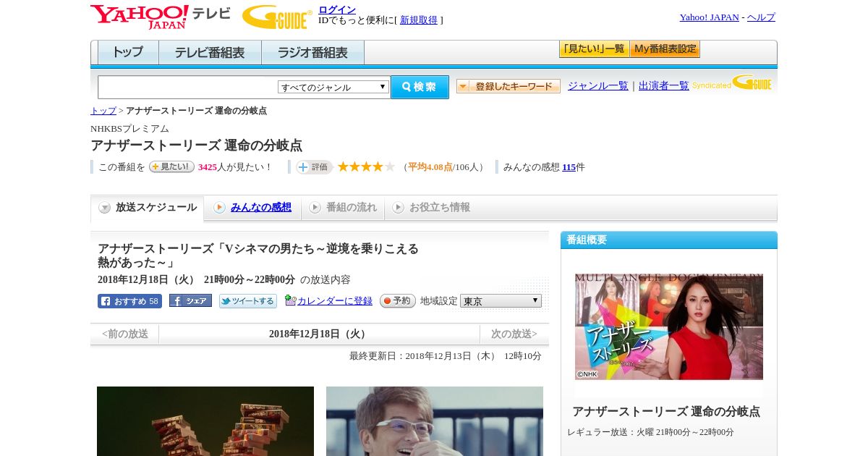This screenshot has height=456, width=868.
Task: Open the 出演者一覧 link
Action: point(664,86)
